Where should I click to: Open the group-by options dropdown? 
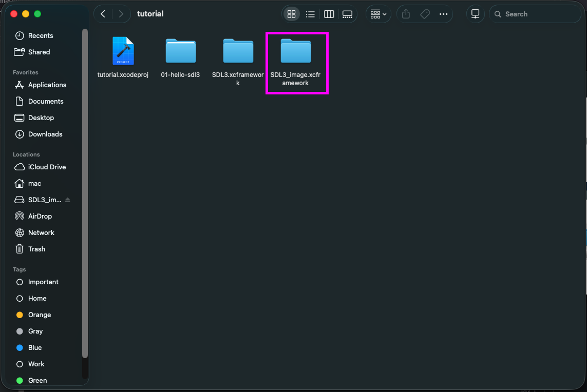(x=378, y=14)
